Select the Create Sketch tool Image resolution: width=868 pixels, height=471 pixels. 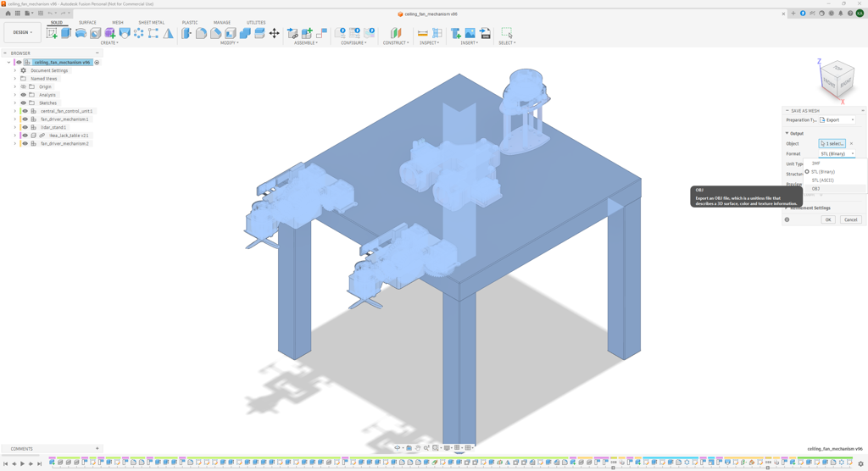click(x=52, y=33)
